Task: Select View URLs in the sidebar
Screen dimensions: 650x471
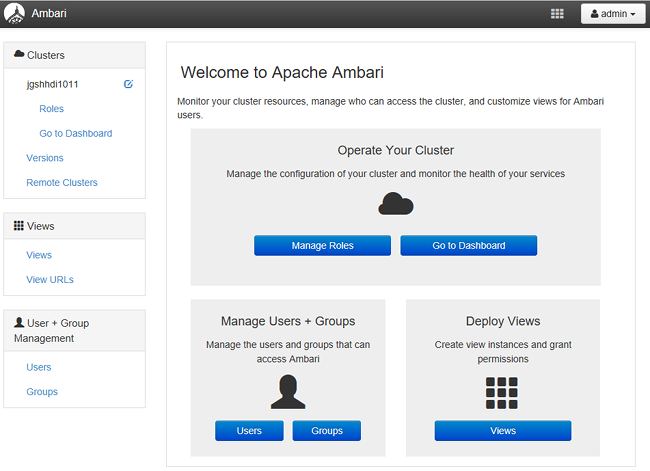Action: coord(50,280)
